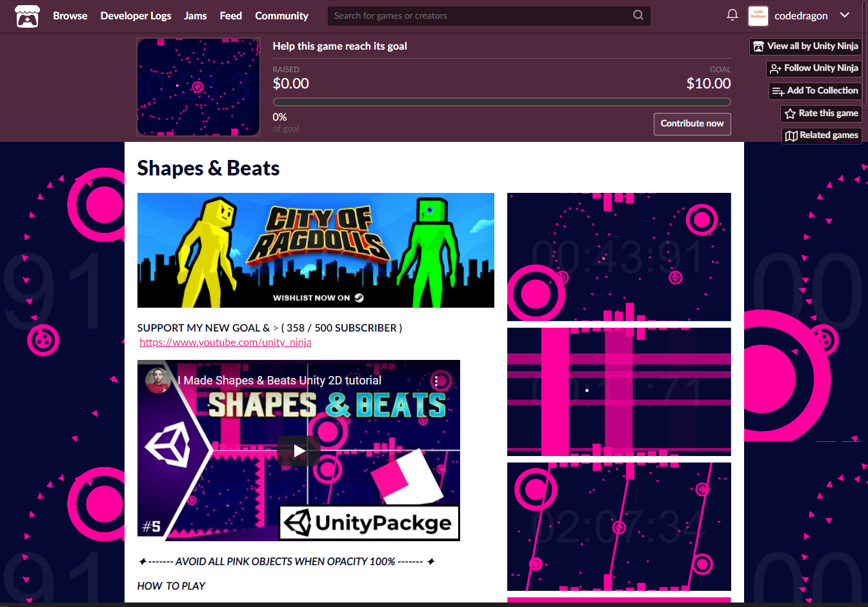Open screenshot showing 00:43:91 timer
Image resolution: width=868 pixels, height=607 pixels.
619,257
